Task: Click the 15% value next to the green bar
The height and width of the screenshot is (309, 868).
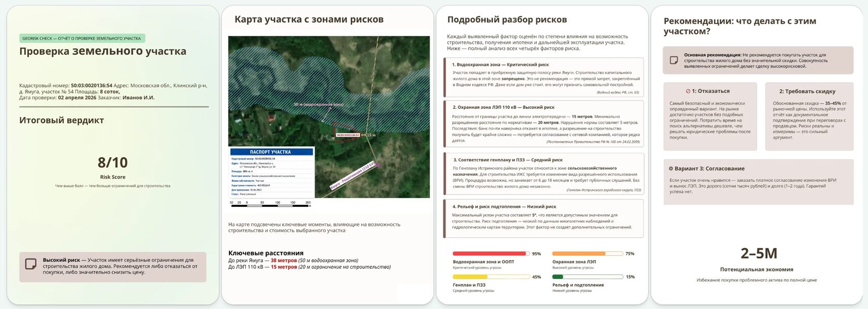Action: pos(630,277)
